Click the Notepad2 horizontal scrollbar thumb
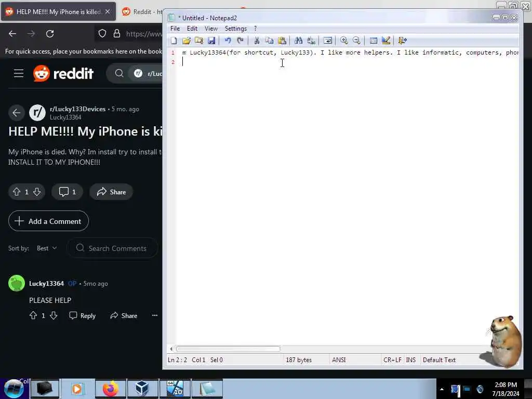532x399 pixels. [228, 349]
